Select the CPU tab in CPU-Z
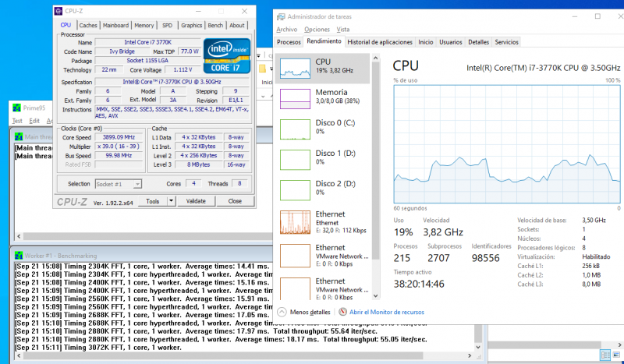The width and height of the screenshot is (624, 364). click(66, 25)
